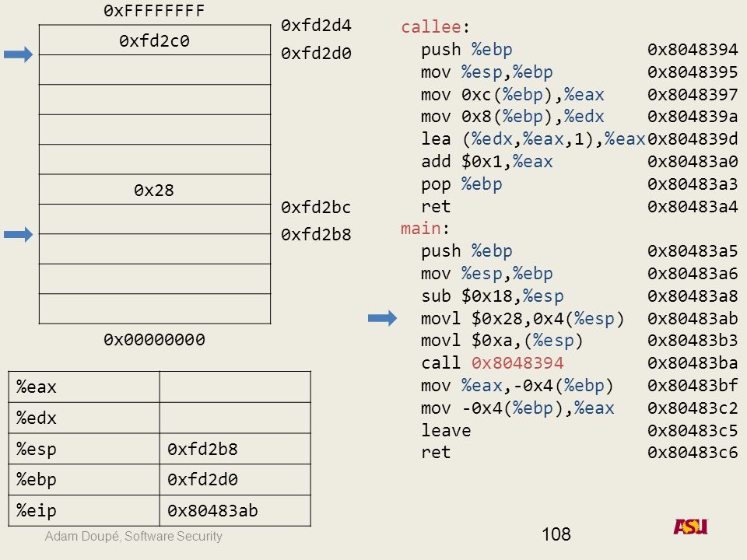Select callee's mov %esp,%ebp instruction
This screenshot has width=747, height=560.
pyautogui.click(x=487, y=72)
